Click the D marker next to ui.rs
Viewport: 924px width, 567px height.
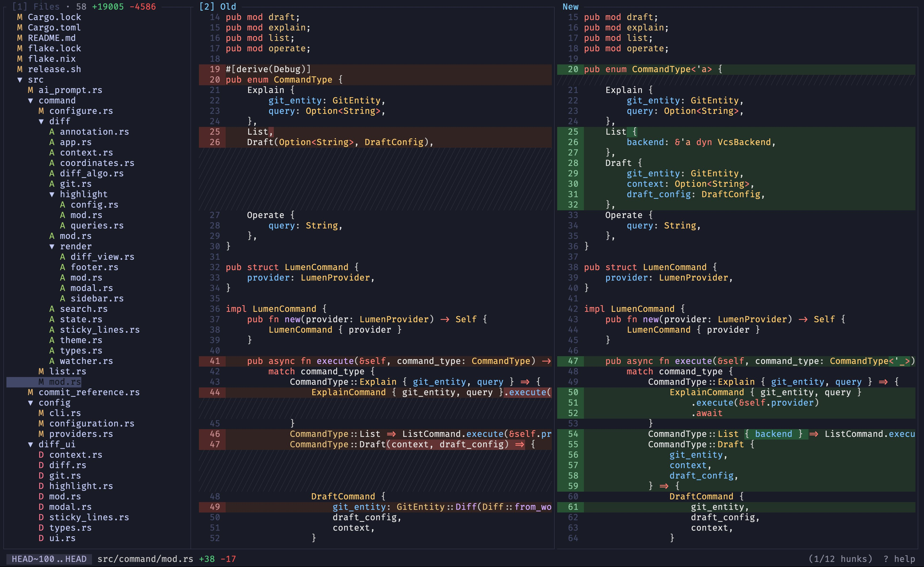pyautogui.click(x=41, y=538)
